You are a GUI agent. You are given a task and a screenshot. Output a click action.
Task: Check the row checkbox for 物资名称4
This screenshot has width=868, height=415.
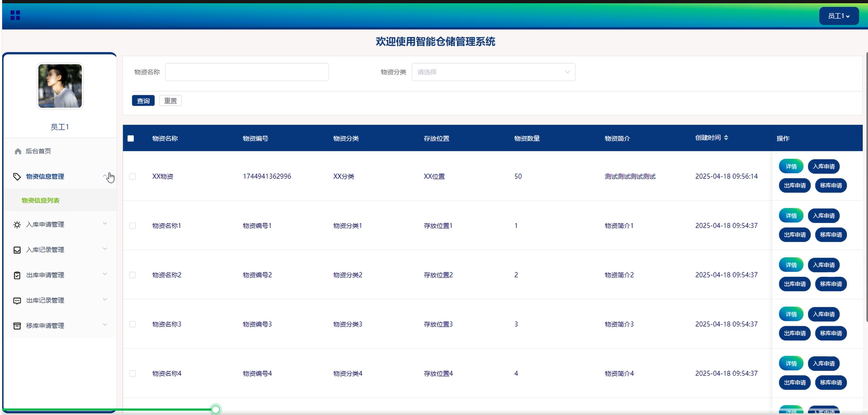pos(132,374)
